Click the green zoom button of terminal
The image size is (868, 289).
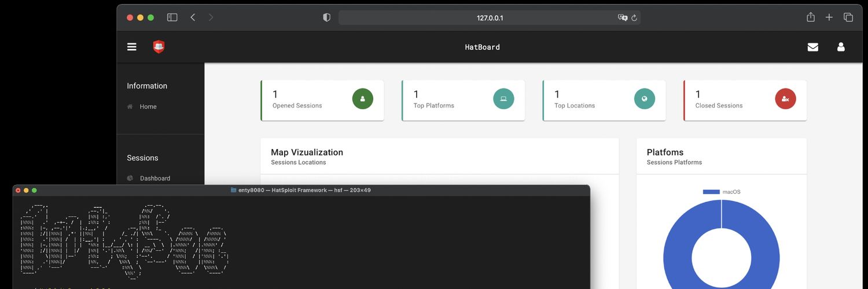tap(34, 190)
